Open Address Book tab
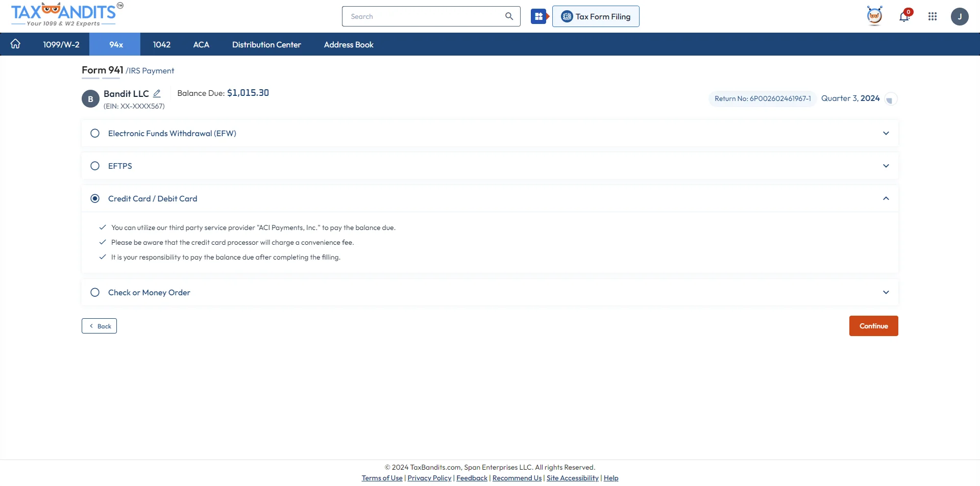980x486 pixels. (x=349, y=44)
